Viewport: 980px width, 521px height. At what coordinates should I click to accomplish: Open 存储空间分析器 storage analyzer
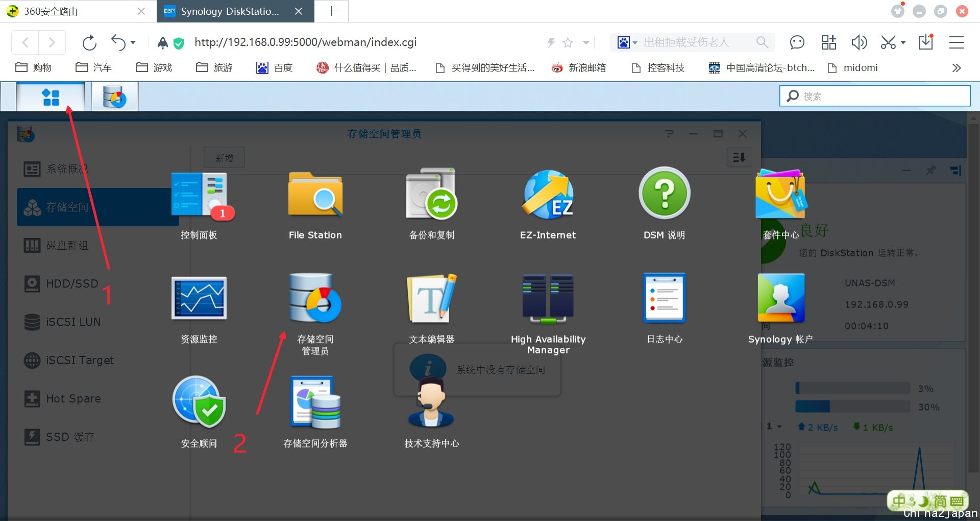315,413
